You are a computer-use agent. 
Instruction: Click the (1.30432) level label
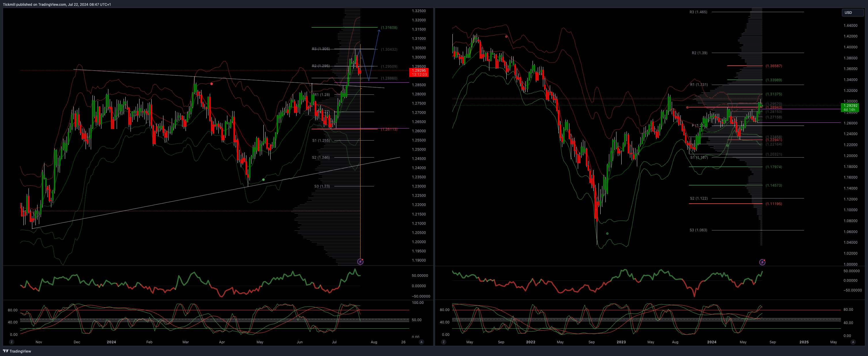point(389,50)
